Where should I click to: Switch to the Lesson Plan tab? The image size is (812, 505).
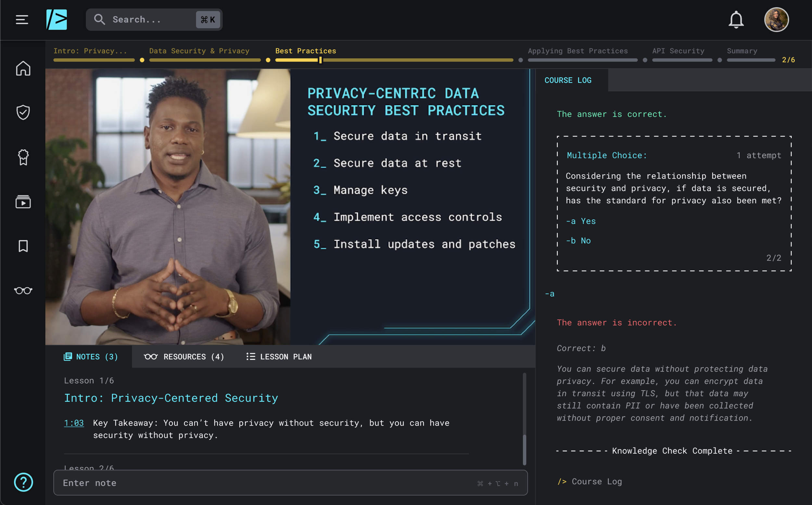pos(279,357)
